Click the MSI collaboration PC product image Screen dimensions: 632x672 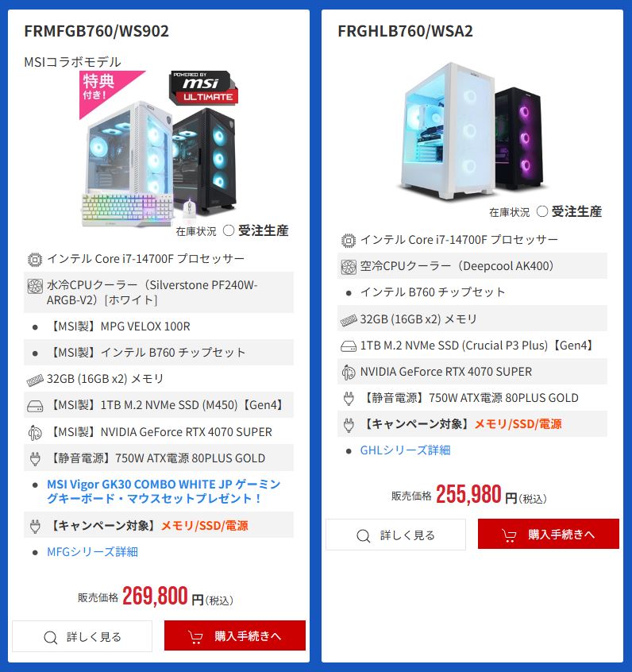(160, 149)
